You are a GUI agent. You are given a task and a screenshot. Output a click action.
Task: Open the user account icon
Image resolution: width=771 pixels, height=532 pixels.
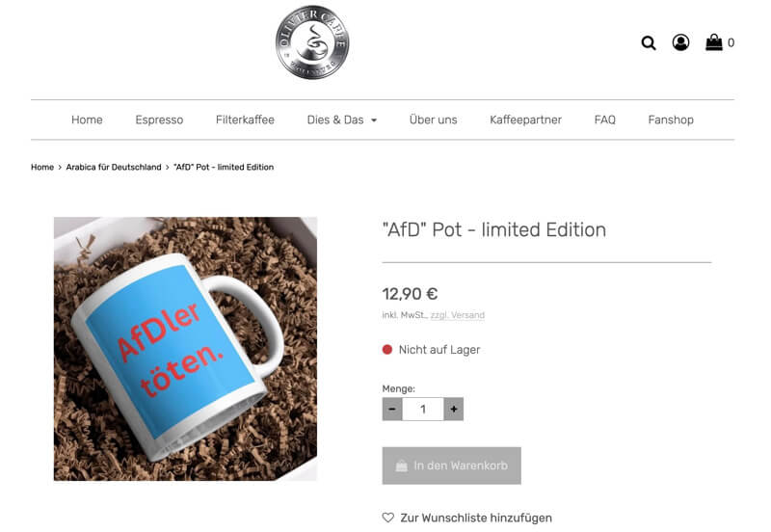tap(680, 42)
